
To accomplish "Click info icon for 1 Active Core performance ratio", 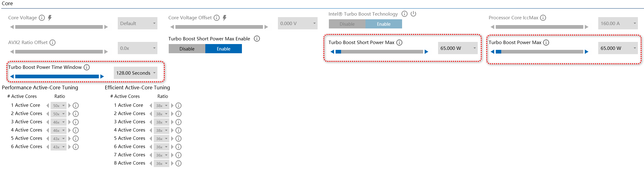I will coord(76,106).
